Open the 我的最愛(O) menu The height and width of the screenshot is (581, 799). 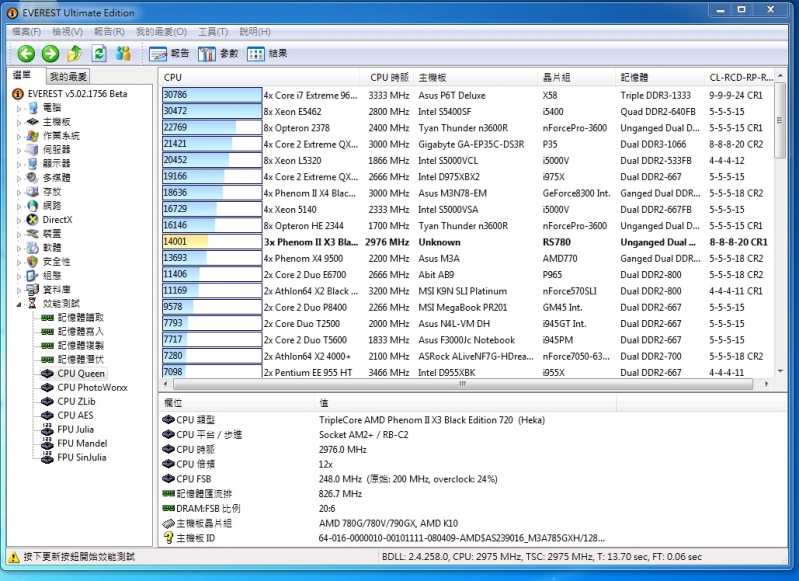pyautogui.click(x=161, y=32)
